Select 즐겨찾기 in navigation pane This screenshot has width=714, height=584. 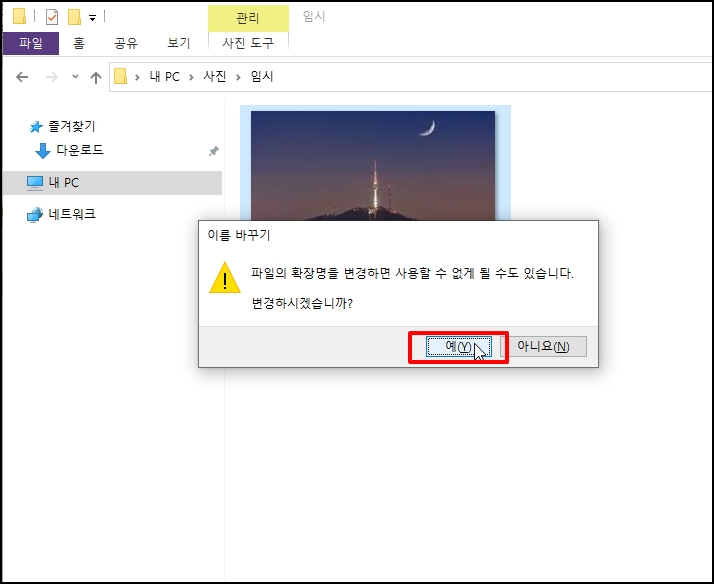coord(72,126)
